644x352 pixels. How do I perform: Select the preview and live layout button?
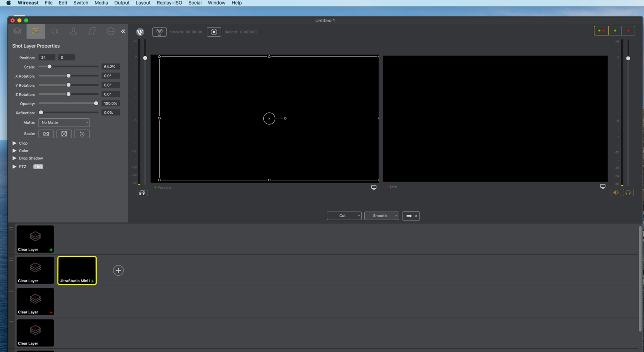(x=601, y=31)
